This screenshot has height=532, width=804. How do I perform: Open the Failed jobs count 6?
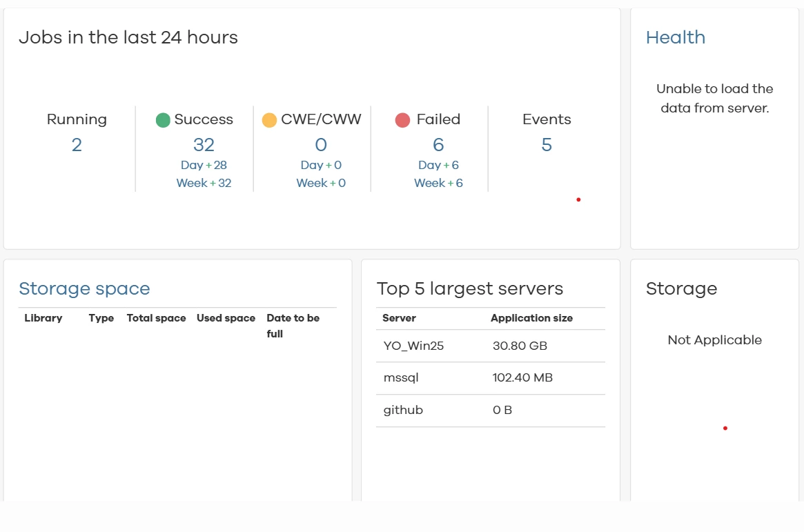[438, 145]
